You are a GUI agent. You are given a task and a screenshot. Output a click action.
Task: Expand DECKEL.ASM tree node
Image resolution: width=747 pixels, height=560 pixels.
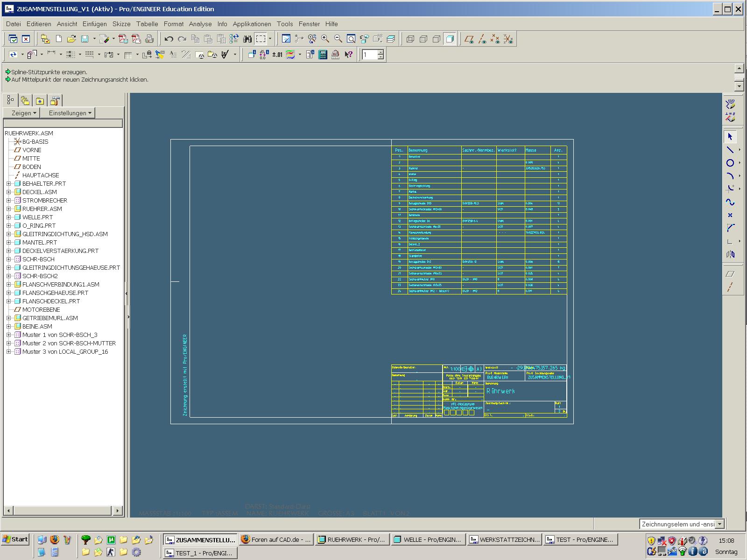8,192
